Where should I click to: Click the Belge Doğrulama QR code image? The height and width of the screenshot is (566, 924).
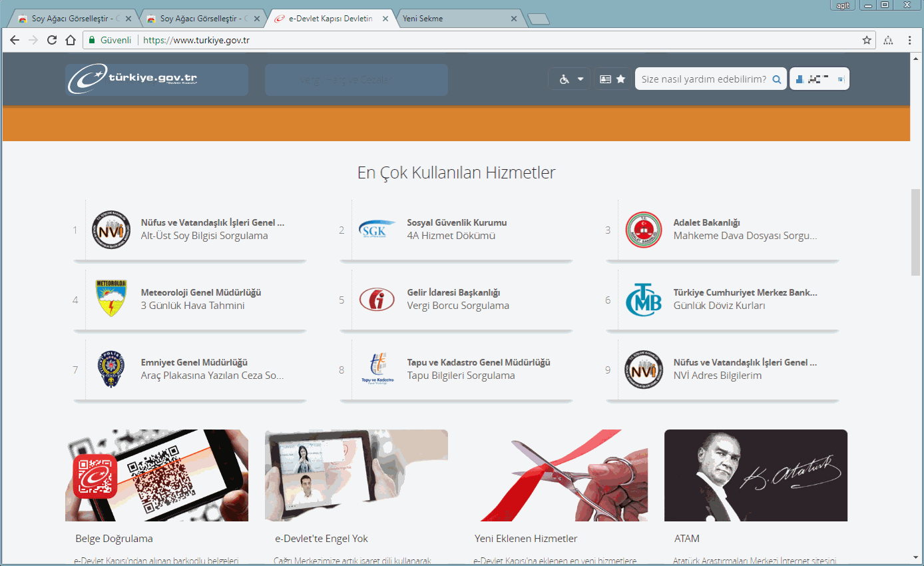pyautogui.click(x=156, y=475)
